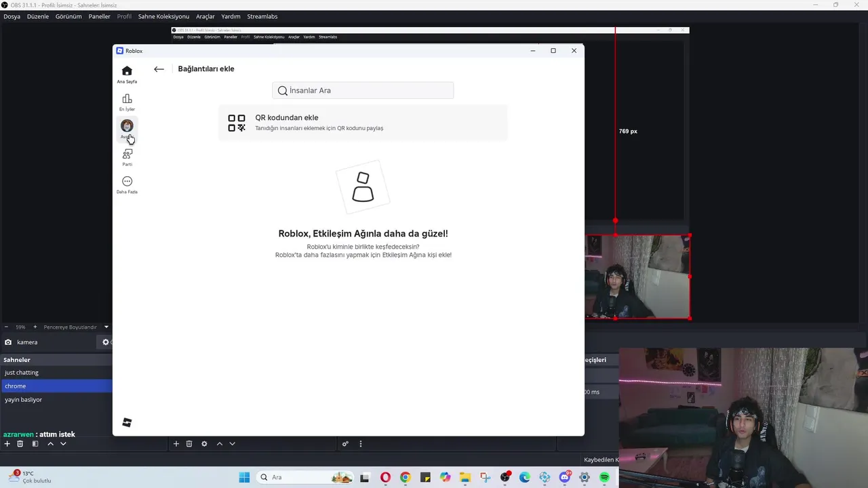Open Opera browser from taskbar
This screenshot has width=868, height=488.
click(385, 477)
